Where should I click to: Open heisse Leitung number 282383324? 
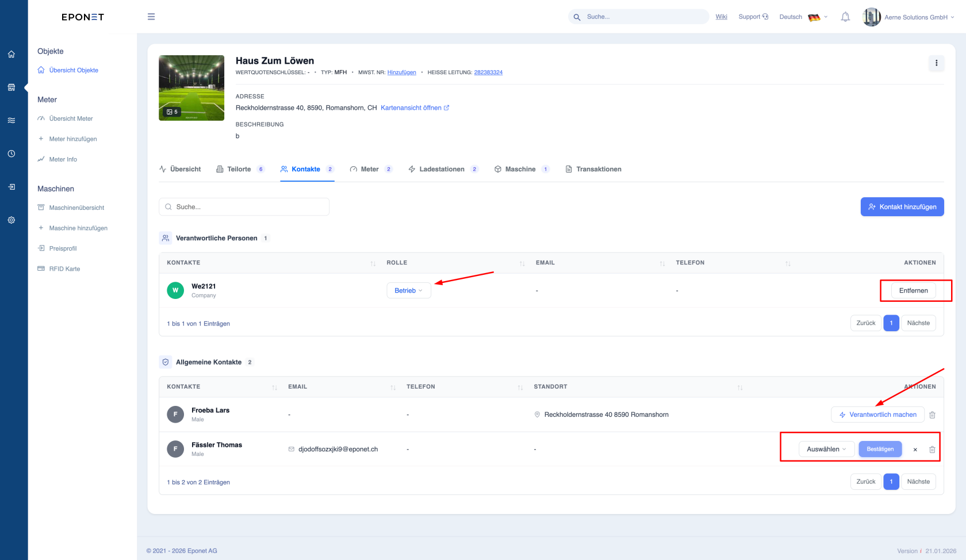488,72
